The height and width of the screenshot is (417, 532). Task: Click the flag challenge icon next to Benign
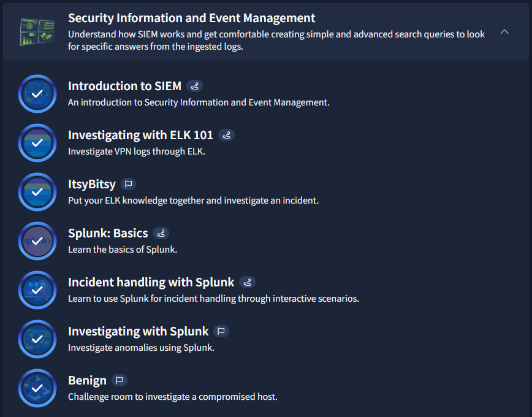[120, 380]
